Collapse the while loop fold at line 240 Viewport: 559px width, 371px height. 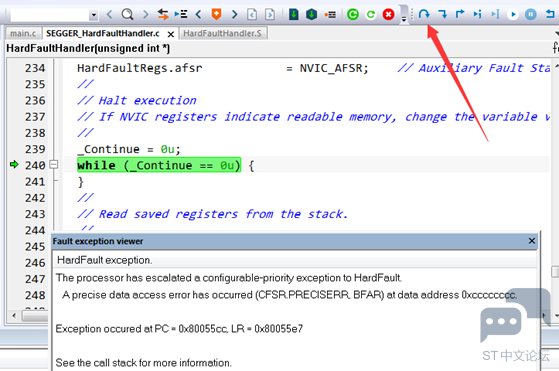pos(53,165)
